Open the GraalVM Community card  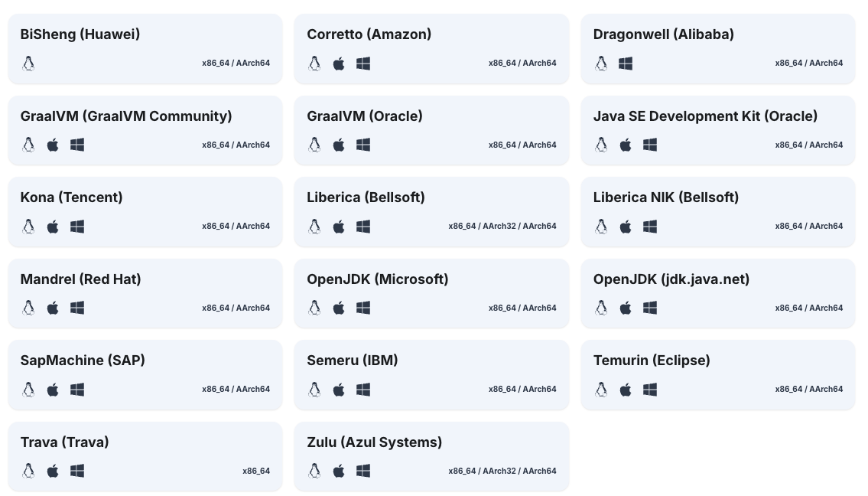[145, 130]
